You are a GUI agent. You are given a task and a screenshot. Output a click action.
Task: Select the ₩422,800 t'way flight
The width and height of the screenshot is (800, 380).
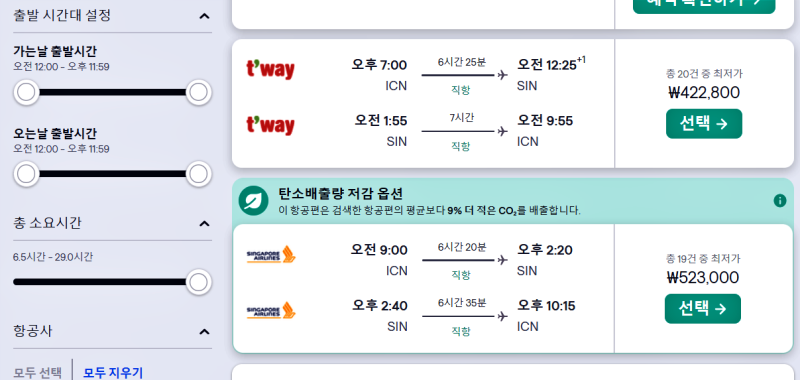(x=704, y=123)
